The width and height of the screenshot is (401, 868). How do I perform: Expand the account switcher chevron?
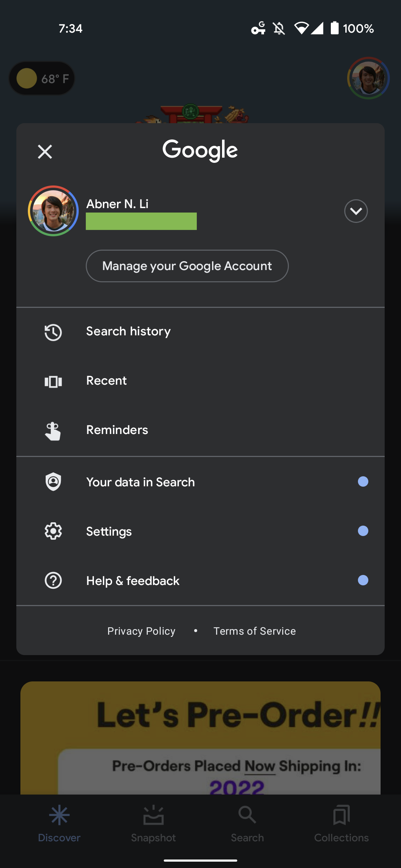[x=356, y=211]
